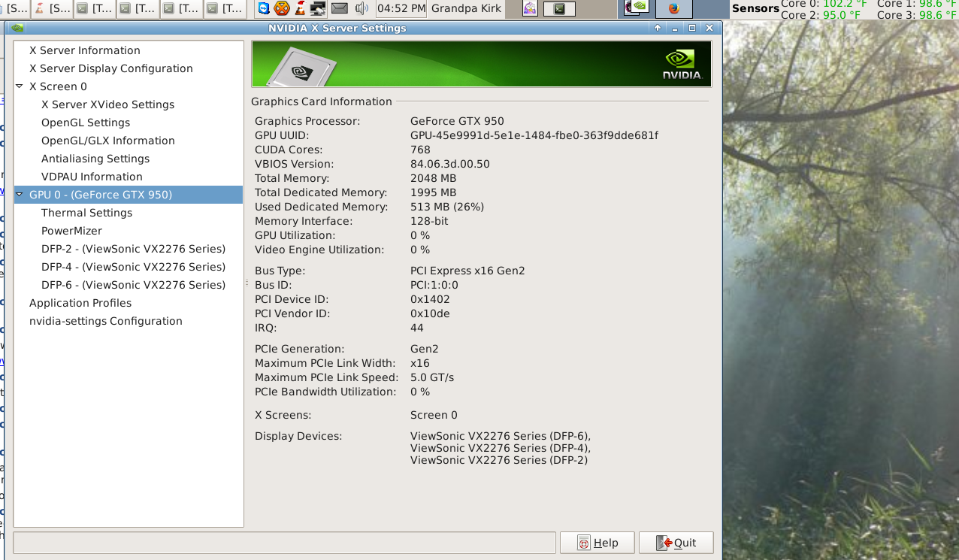Click Maximum PCIe Link Speed '5.0 GT/s'
Viewport: 959px width, 560px height.
tap(432, 377)
